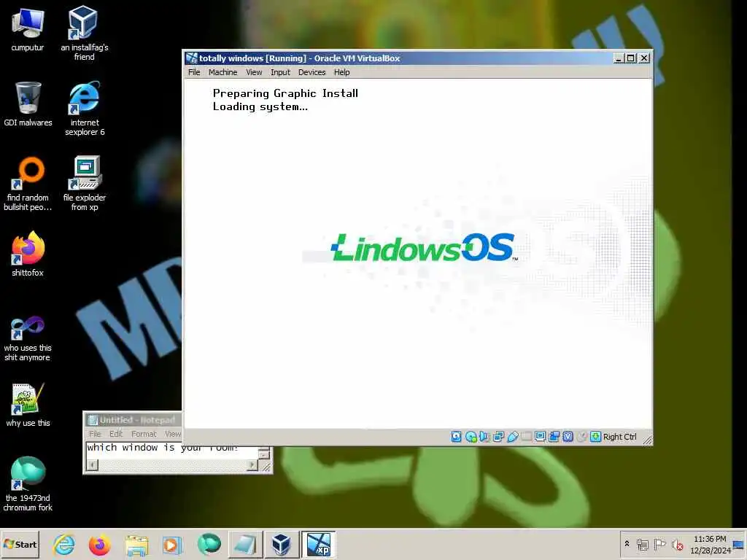Click the taskbar clock showing 11:36 PM

click(710, 544)
